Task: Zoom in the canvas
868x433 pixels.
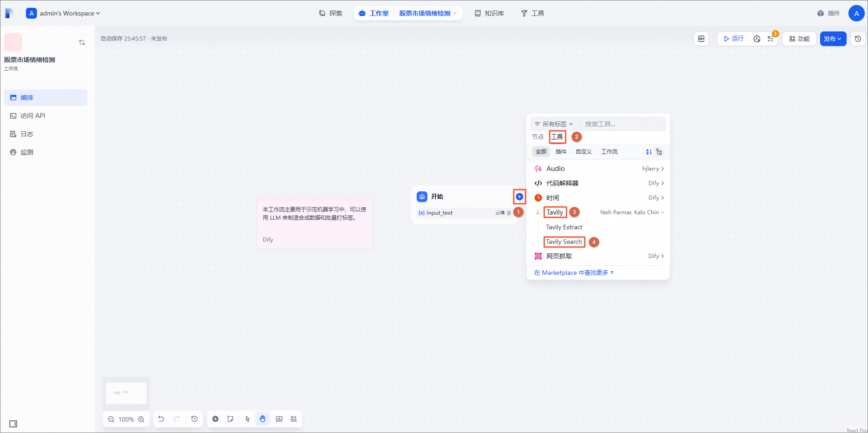Action: point(141,419)
